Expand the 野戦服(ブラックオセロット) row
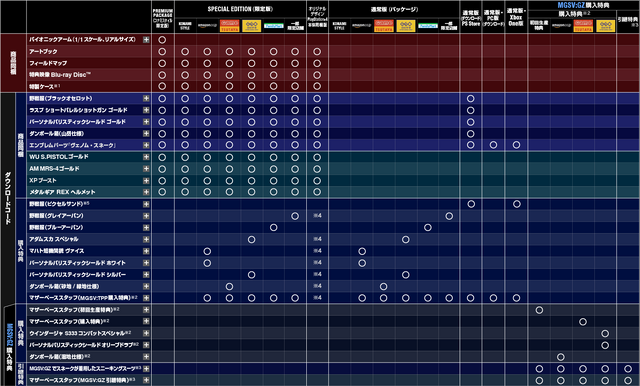 [x=146, y=98]
